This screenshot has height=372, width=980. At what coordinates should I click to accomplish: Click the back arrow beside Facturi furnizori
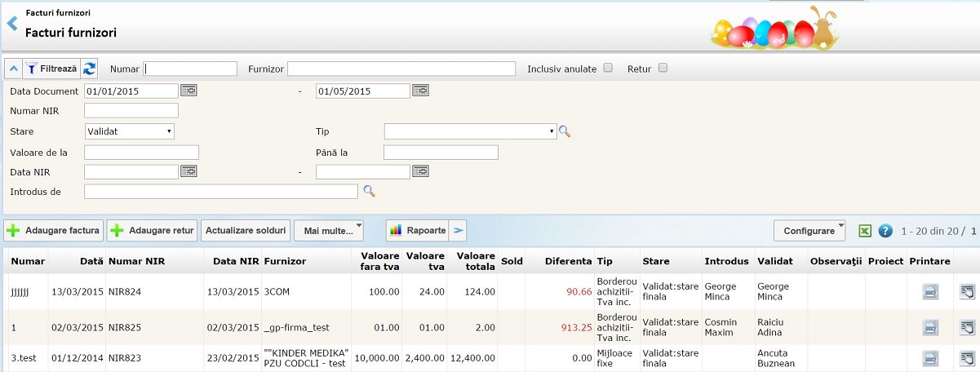11,24
